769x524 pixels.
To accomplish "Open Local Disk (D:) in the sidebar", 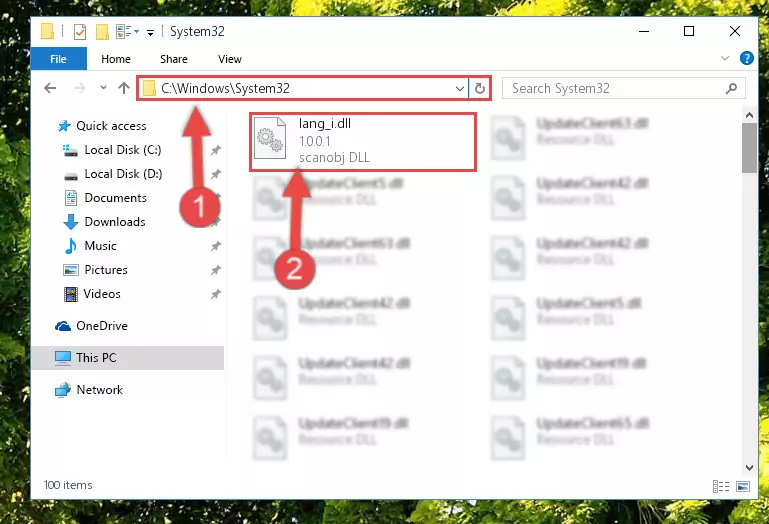I will (123, 174).
